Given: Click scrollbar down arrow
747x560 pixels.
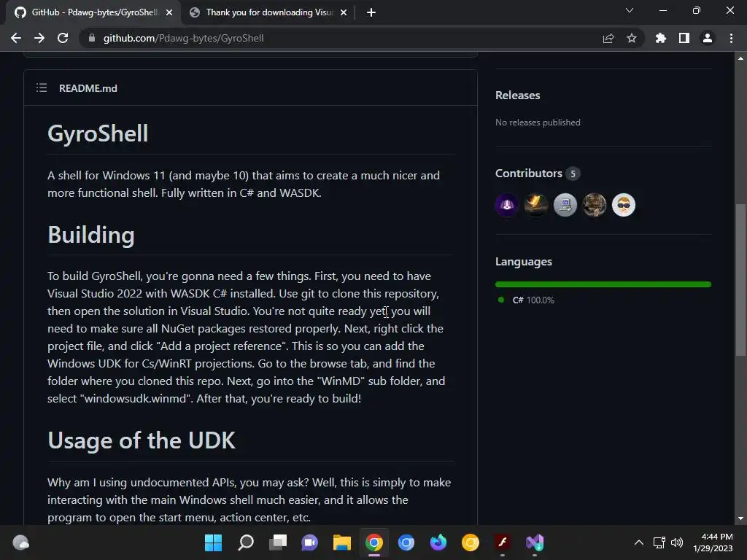Looking at the screenshot, I should pyautogui.click(x=740, y=518).
